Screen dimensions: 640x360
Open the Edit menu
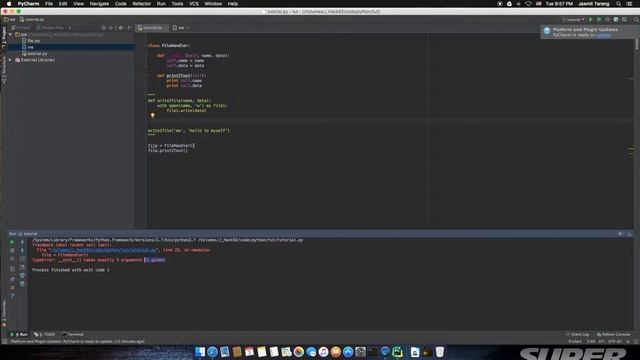click(x=63, y=4)
